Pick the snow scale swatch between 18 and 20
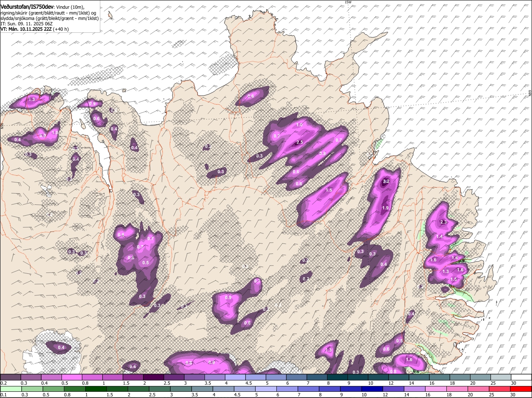The height and width of the screenshot is (398, 532). (460, 377)
